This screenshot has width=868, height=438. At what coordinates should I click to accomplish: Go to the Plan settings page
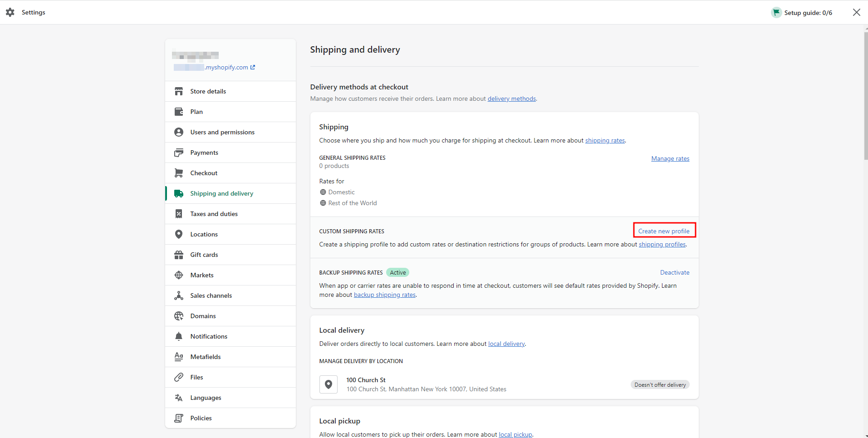pyautogui.click(x=230, y=112)
